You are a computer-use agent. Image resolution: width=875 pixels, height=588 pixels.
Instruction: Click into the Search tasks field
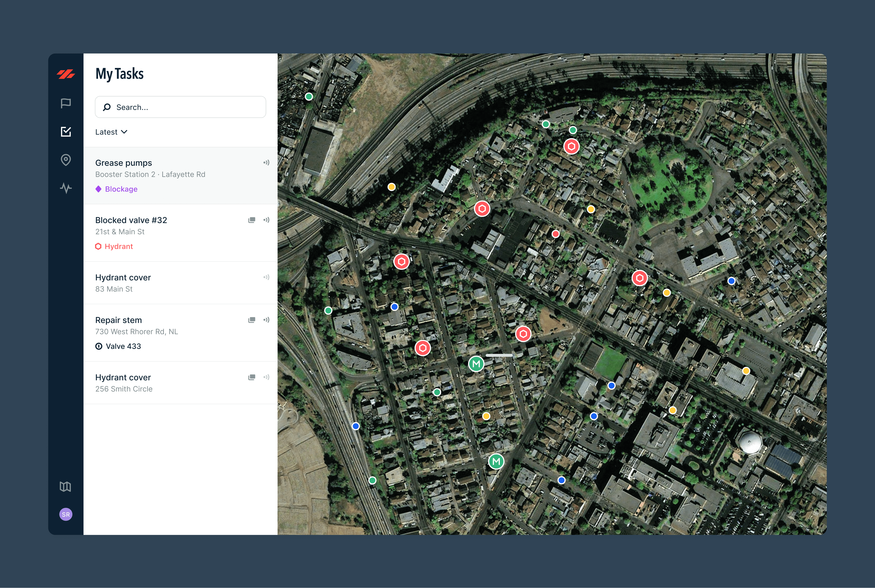[180, 107]
